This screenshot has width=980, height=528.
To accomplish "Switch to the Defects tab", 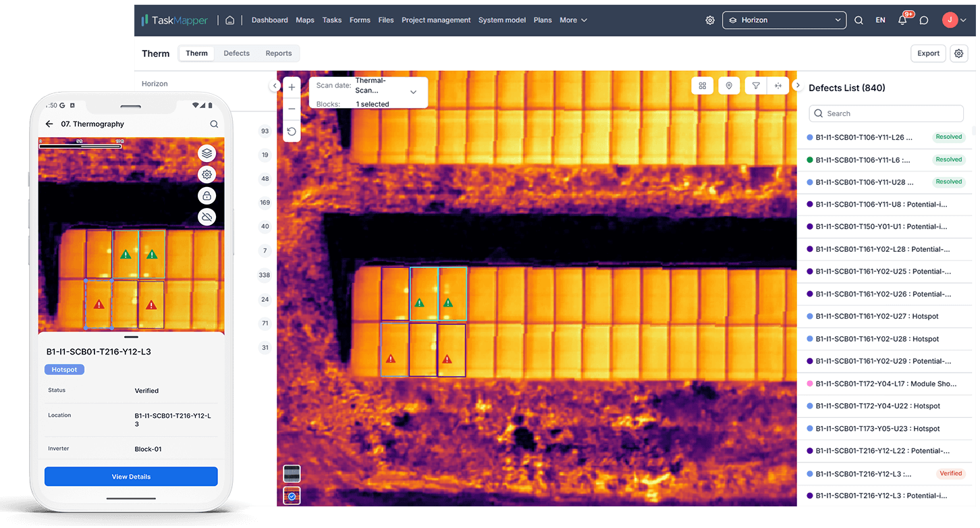I will tap(236, 53).
